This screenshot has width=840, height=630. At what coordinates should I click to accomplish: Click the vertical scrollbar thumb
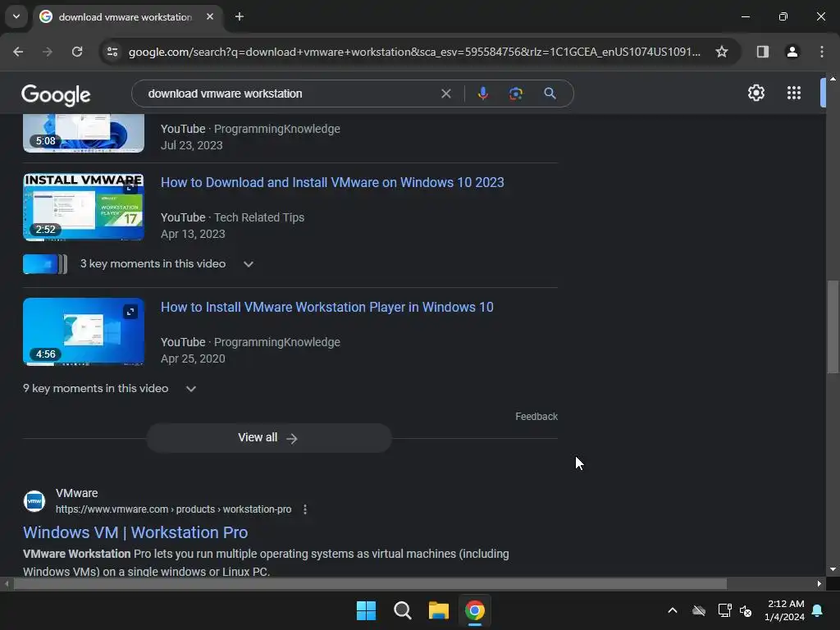(833, 326)
